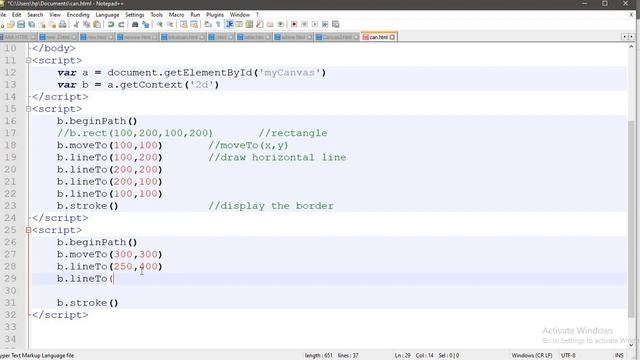Undo the last edit via toolbar
This screenshot has height=360, width=640.
[111, 24]
